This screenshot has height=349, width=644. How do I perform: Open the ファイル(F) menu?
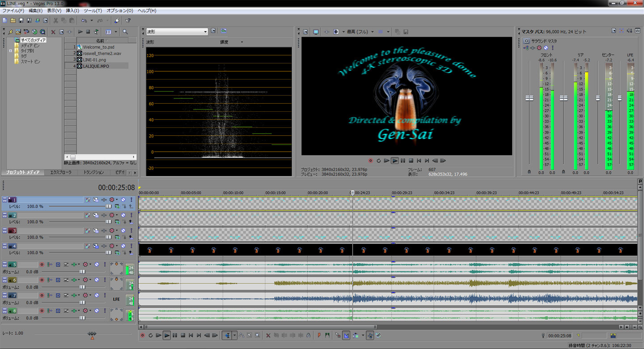click(x=13, y=10)
